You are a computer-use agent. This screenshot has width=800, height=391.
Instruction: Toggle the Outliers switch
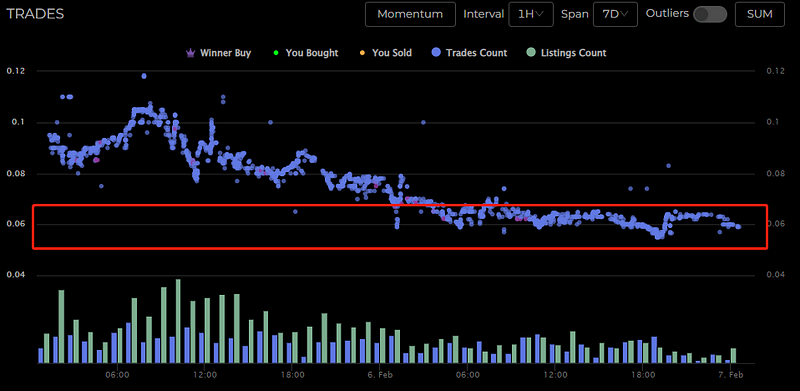(x=710, y=14)
